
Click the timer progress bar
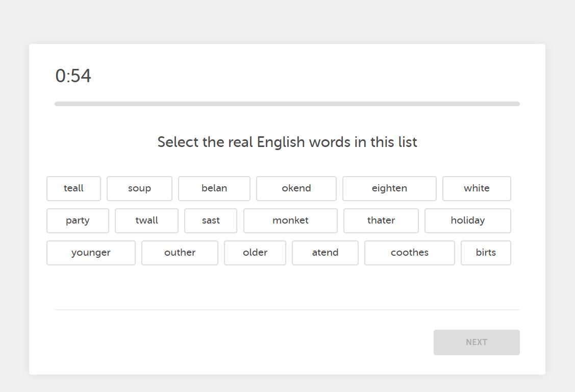(x=287, y=104)
